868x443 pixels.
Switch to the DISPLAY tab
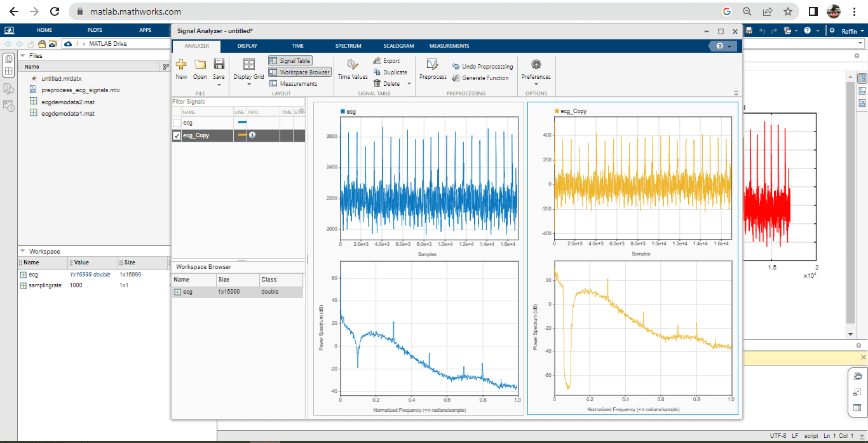pyautogui.click(x=247, y=46)
